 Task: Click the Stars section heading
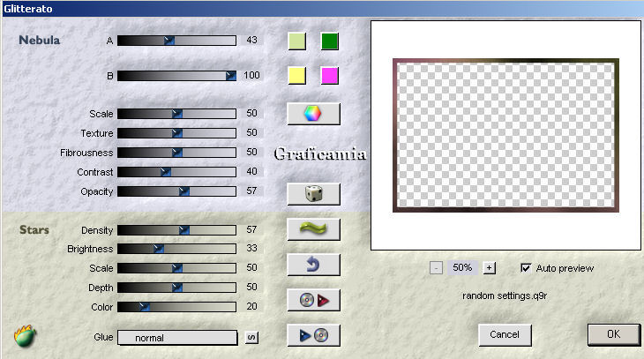pyautogui.click(x=34, y=229)
